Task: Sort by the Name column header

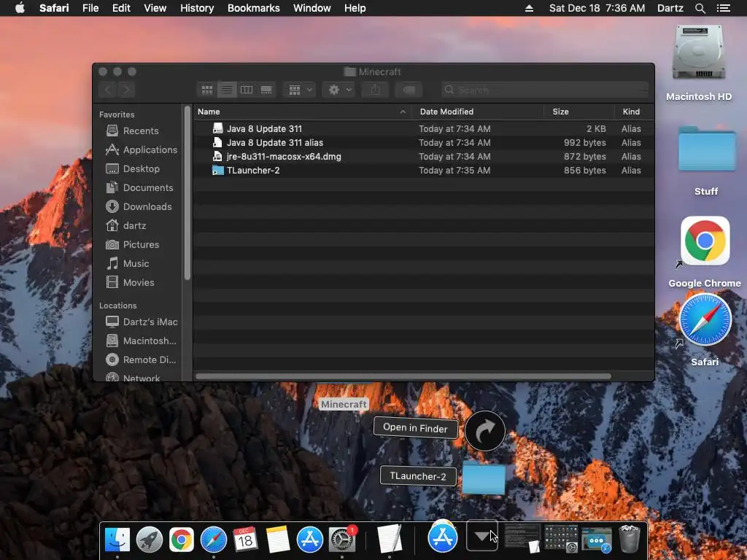Action: [302, 112]
